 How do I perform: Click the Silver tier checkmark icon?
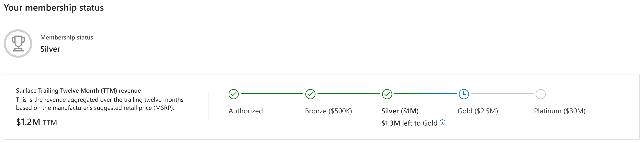click(387, 94)
